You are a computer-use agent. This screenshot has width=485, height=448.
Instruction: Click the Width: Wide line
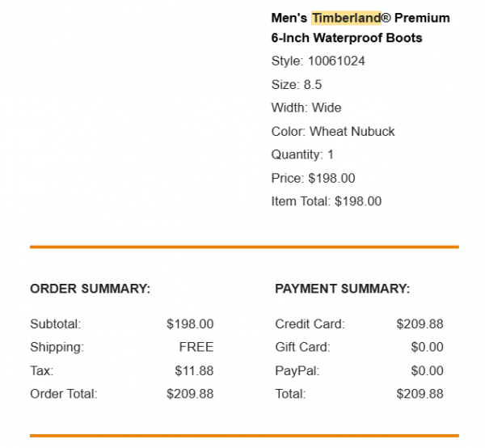coord(306,108)
